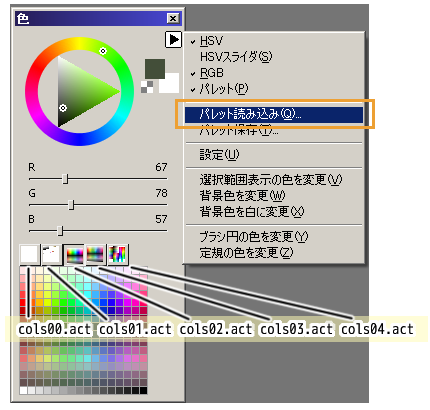Pick the black swatch in palette grid

[143, 390]
